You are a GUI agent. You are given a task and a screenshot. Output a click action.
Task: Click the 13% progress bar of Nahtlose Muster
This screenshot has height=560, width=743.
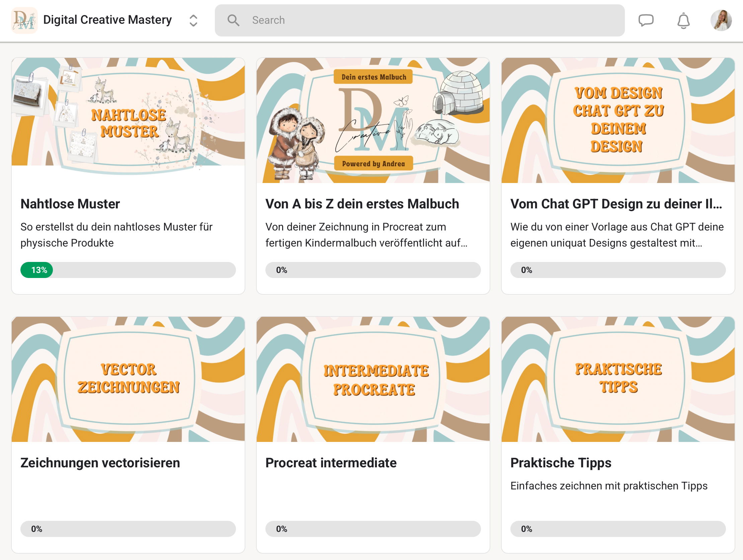[128, 270]
